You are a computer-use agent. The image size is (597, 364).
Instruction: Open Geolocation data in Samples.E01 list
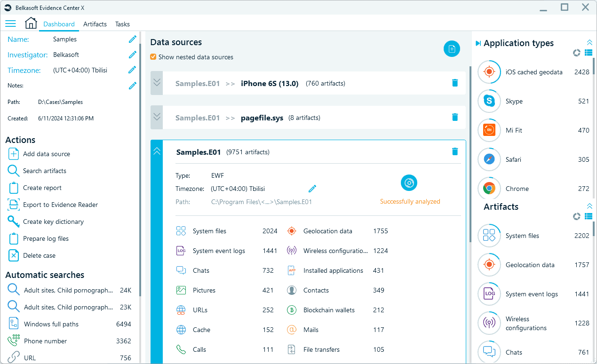point(337,231)
